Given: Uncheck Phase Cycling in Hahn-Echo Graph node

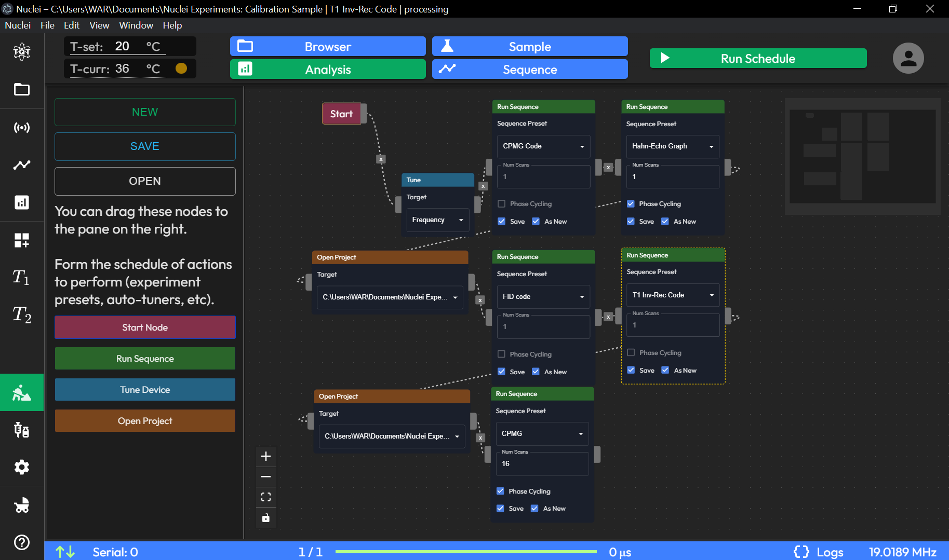Looking at the screenshot, I should pos(631,204).
